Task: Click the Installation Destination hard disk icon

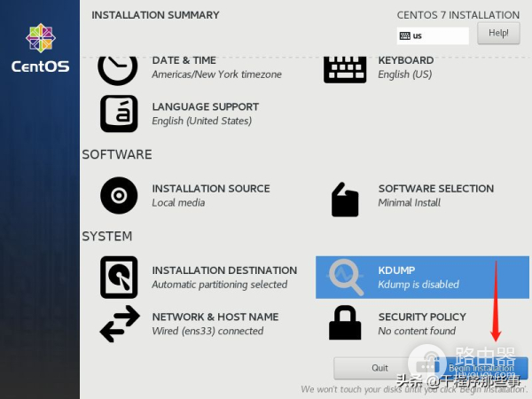Action: click(x=119, y=278)
